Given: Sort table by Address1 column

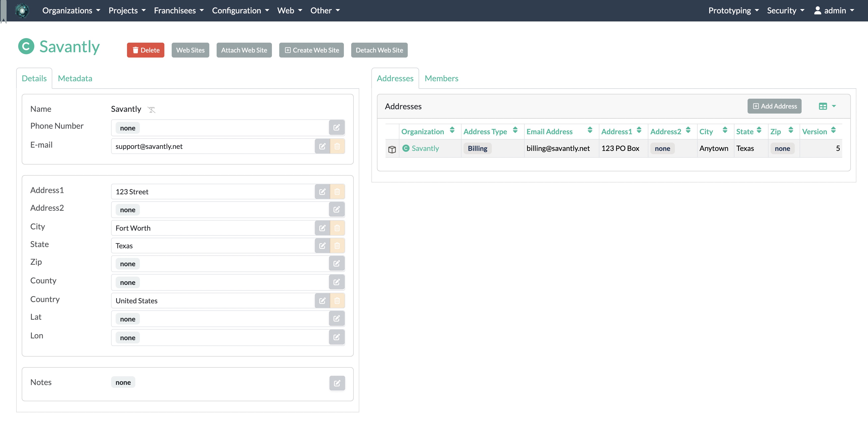Looking at the screenshot, I should tap(639, 130).
